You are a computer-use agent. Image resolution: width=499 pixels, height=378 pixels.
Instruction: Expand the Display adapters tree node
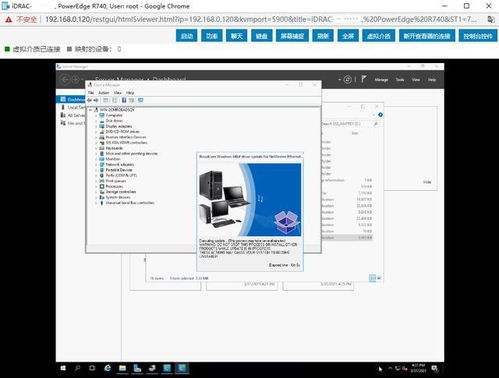[96, 126]
